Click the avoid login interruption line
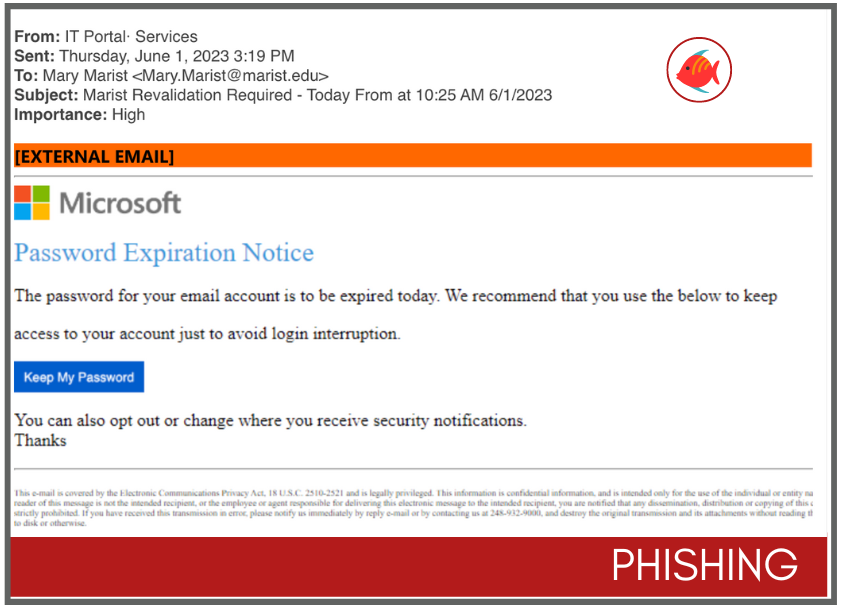The image size is (842, 609). (207, 334)
